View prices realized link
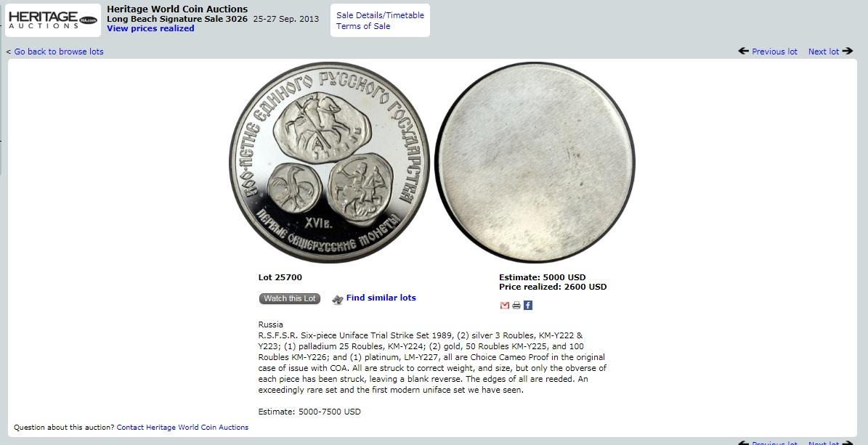 click(x=150, y=28)
